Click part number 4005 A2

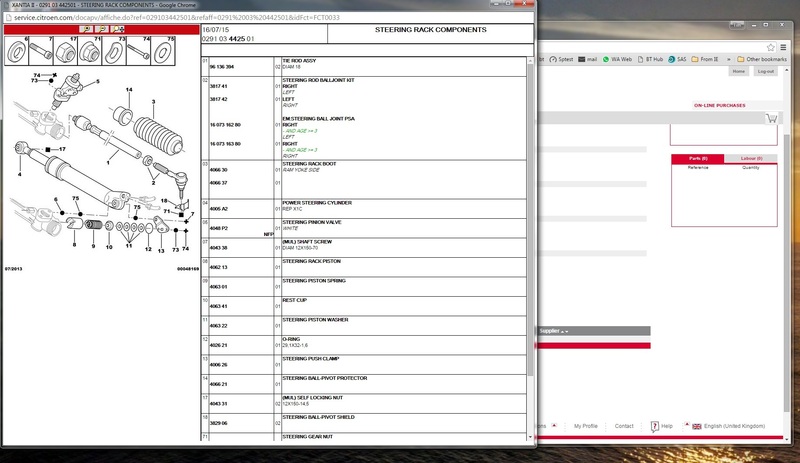click(x=218, y=209)
